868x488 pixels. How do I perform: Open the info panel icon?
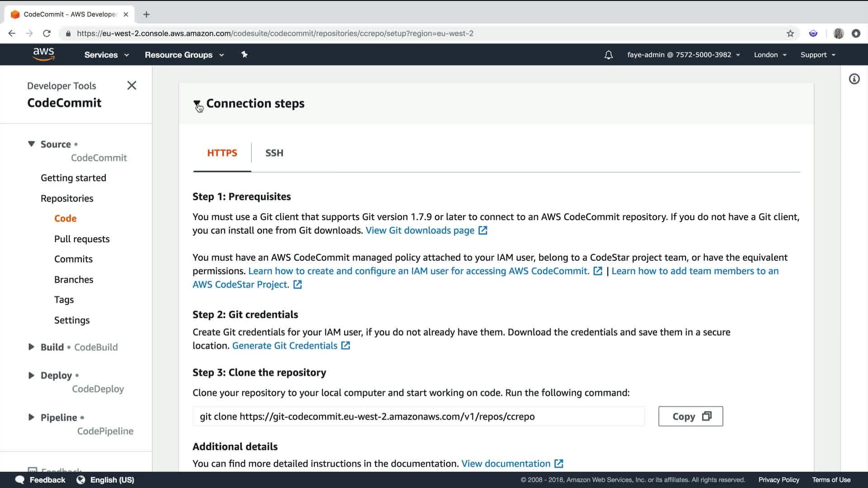tap(854, 79)
